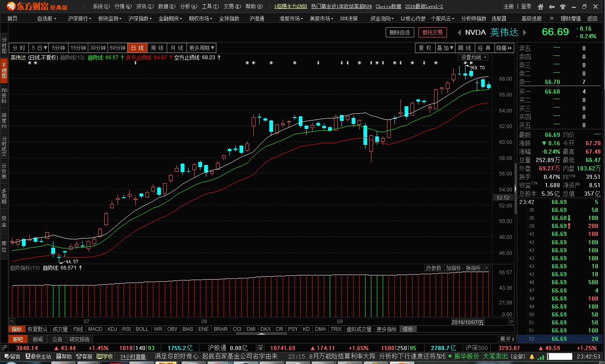Show previous stock with left arrow beside NVDA
The image size is (605, 364).
point(459,32)
